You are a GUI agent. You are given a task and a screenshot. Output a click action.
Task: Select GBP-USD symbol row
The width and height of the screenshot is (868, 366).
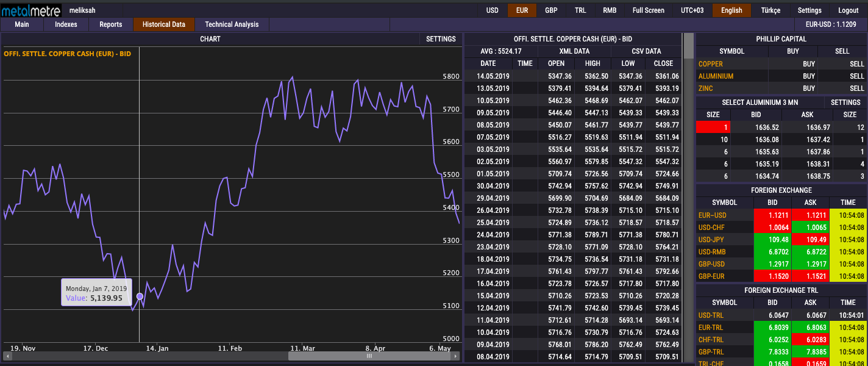tap(712, 264)
